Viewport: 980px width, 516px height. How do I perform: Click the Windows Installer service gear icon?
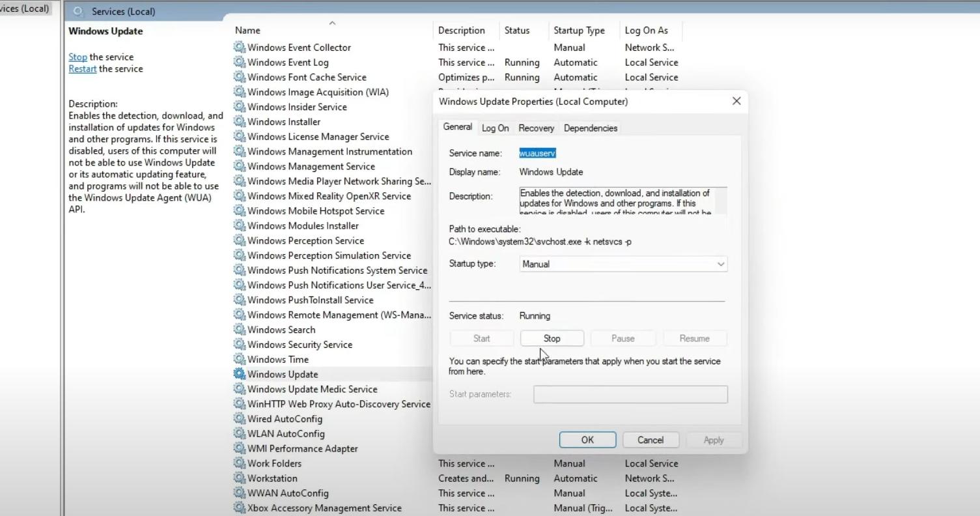(239, 121)
